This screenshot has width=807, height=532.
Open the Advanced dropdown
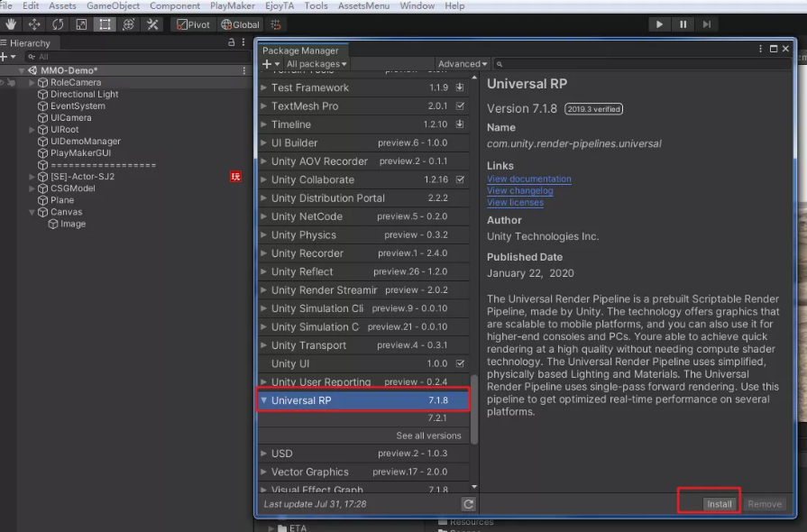(463, 64)
